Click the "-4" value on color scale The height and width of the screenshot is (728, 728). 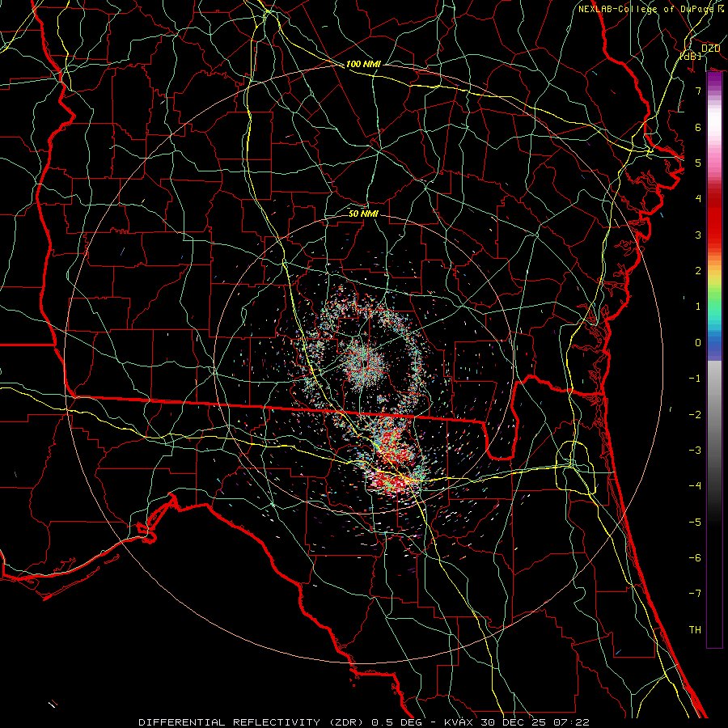click(695, 485)
